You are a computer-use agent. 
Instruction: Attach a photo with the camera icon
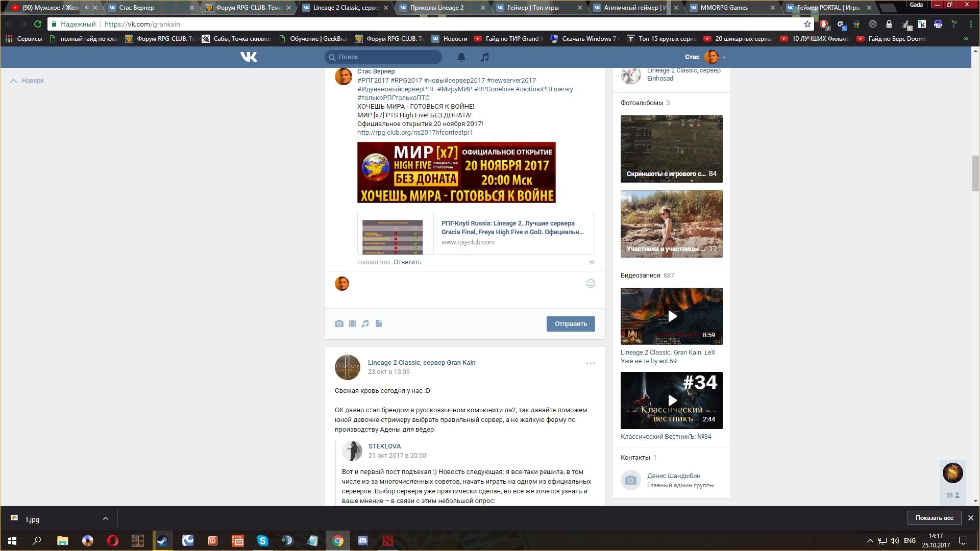[x=339, y=323]
